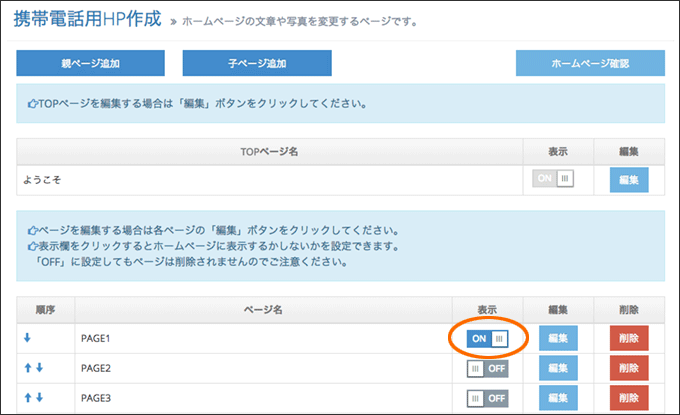Click the 親ページ追加 button
The image size is (680, 415).
click(x=90, y=63)
